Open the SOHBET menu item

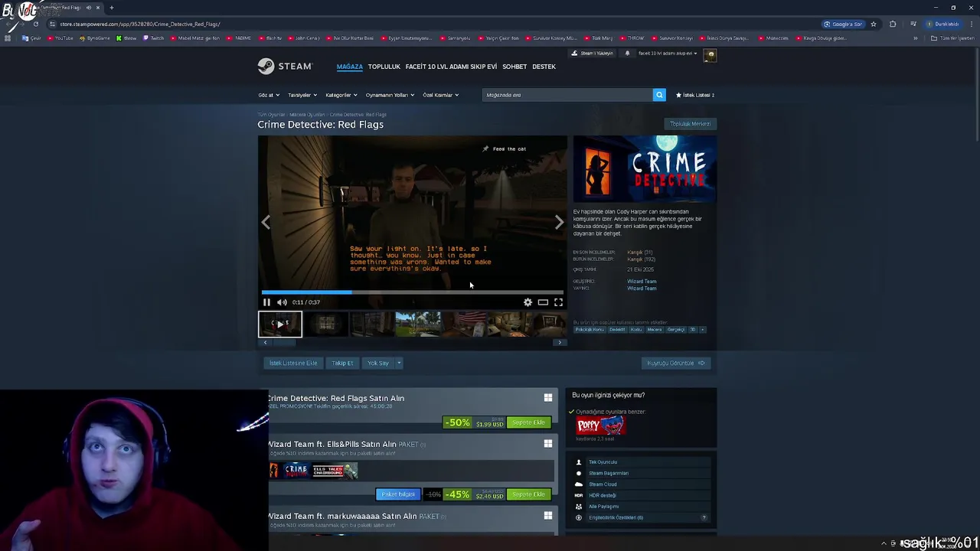tap(514, 67)
